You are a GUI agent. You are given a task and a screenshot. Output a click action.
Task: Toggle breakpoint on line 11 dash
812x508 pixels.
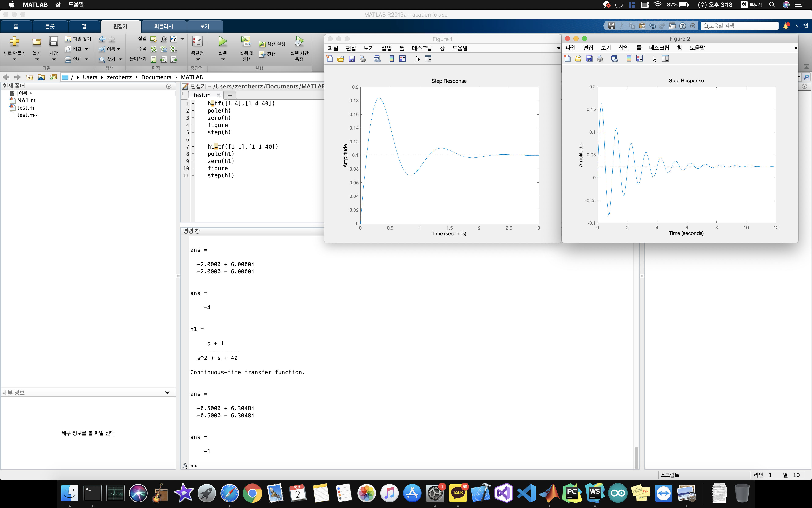pos(193,176)
